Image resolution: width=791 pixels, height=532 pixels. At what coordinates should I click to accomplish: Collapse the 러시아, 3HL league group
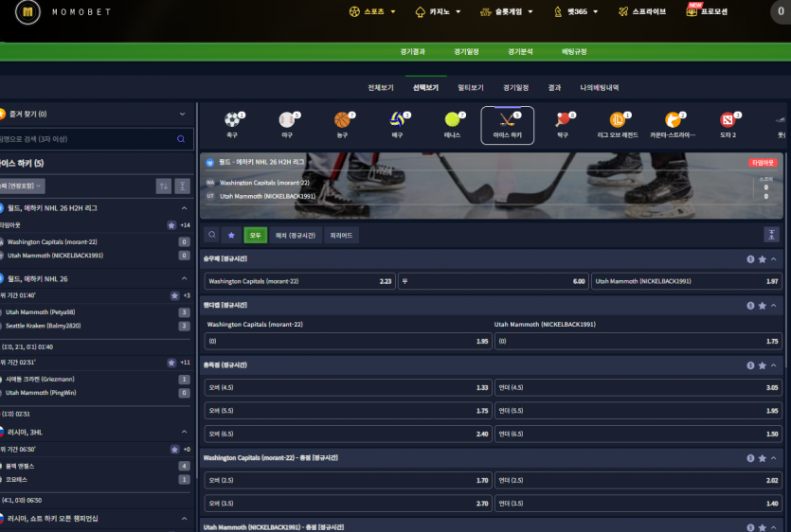pyautogui.click(x=184, y=433)
